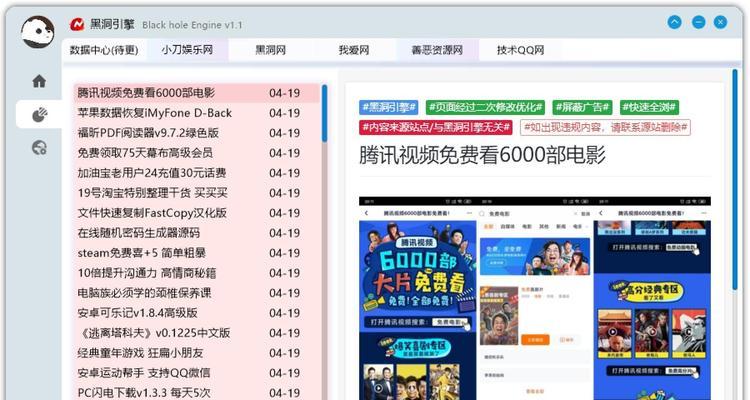The width and height of the screenshot is (750, 400).
Task: Click the #黑洞引擎# blue tag
Action: [388, 107]
